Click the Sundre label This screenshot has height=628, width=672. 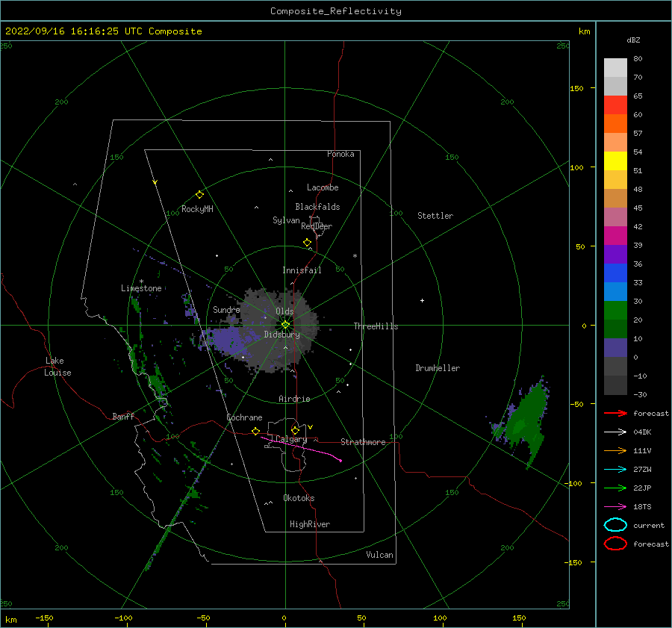(x=226, y=309)
